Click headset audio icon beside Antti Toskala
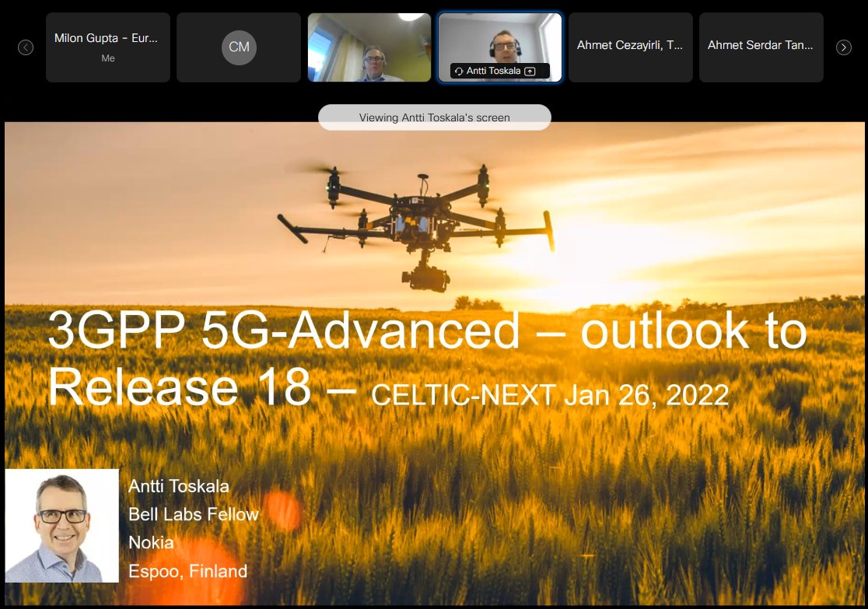Image resolution: width=868 pixels, height=609 pixels. coord(459,71)
